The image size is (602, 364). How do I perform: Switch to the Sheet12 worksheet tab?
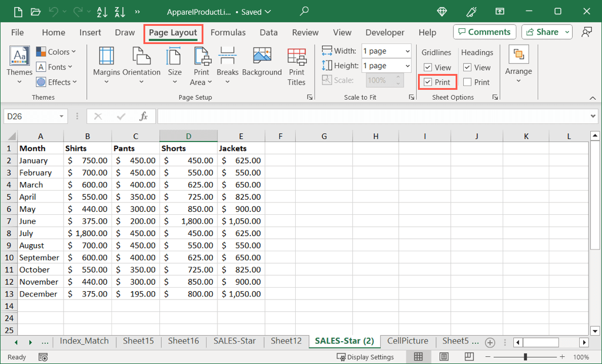(x=286, y=341)
